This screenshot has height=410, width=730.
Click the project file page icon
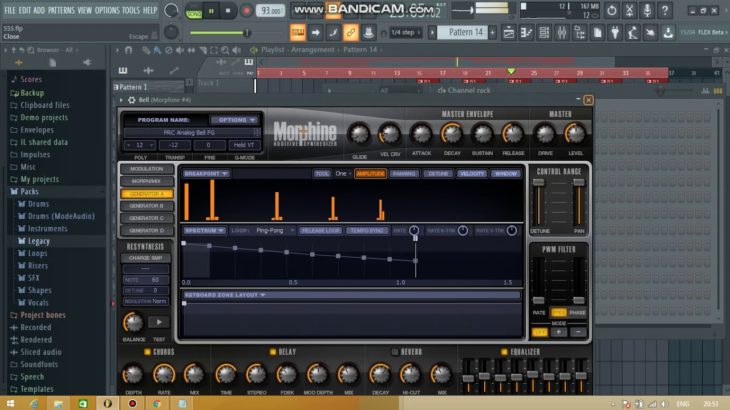coord(597,33)
